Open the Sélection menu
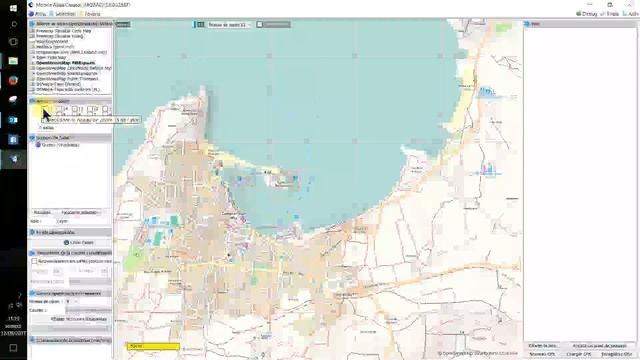640x360 pixels. tap(62, 14)
